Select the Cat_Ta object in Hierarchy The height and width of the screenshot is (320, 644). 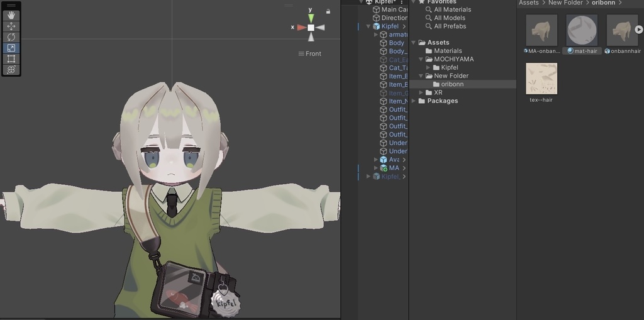(383, 68)
